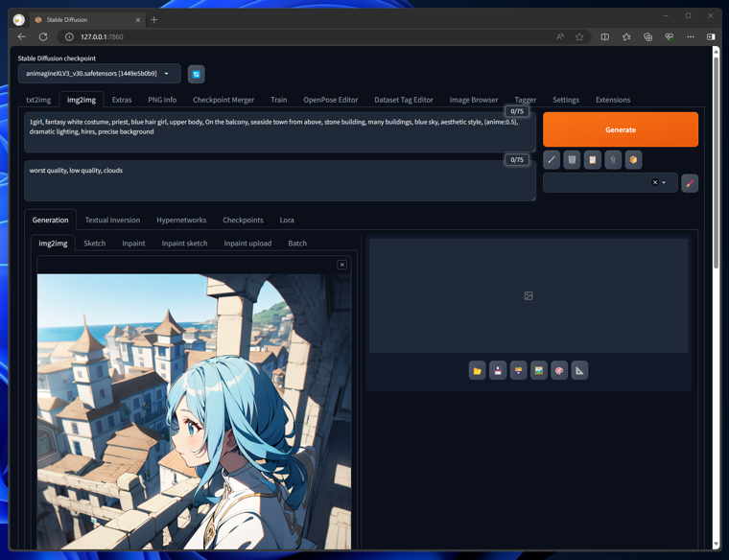Open the browser profile avatar
Viewport: 729px width, 560px height.
[19, 20]
